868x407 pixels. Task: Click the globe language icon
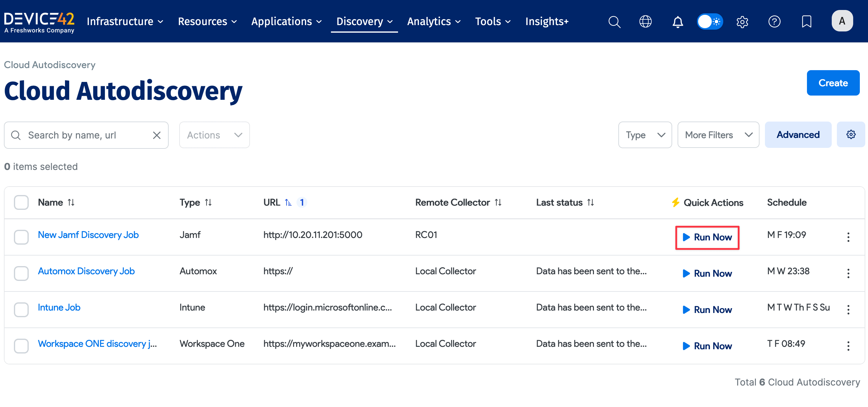(x=645, y=21)
